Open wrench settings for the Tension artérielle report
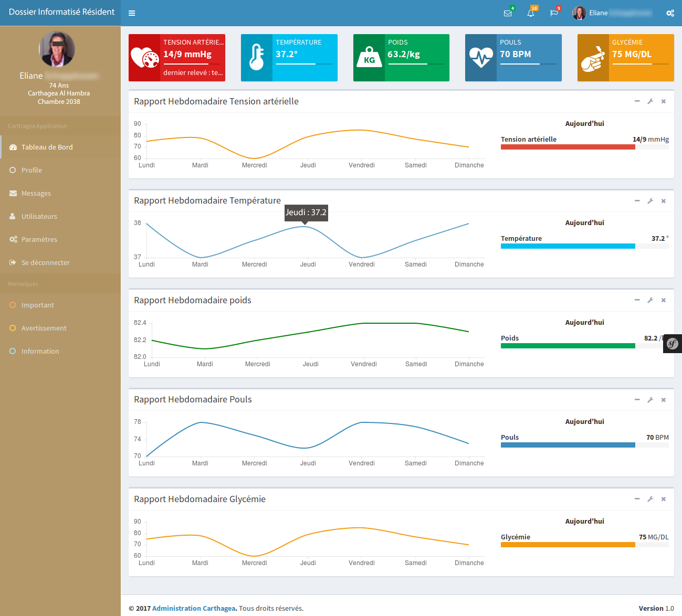 pos(650,101)
